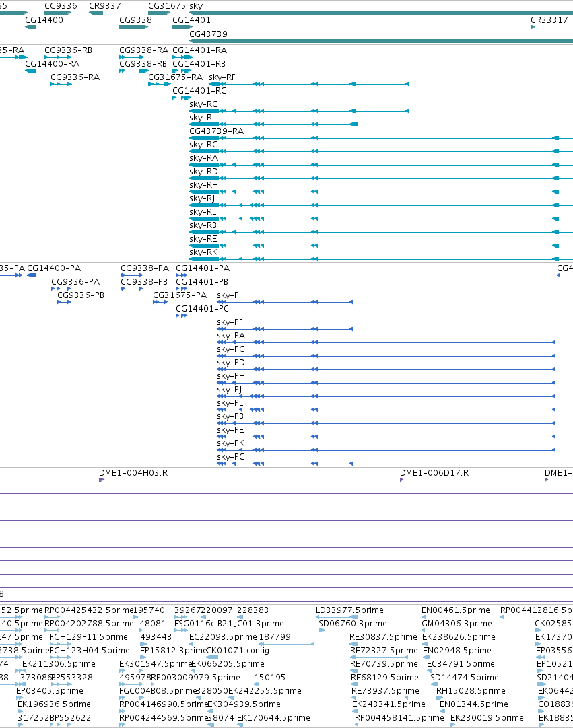Click transcript CG9336-RA
573x728 pixels.
tap(75, 77)
